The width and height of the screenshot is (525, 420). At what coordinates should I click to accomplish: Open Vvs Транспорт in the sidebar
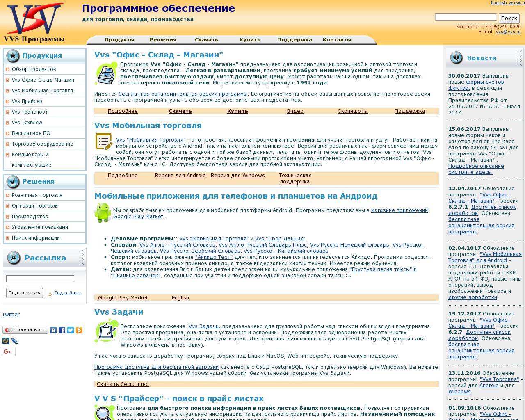30,112
